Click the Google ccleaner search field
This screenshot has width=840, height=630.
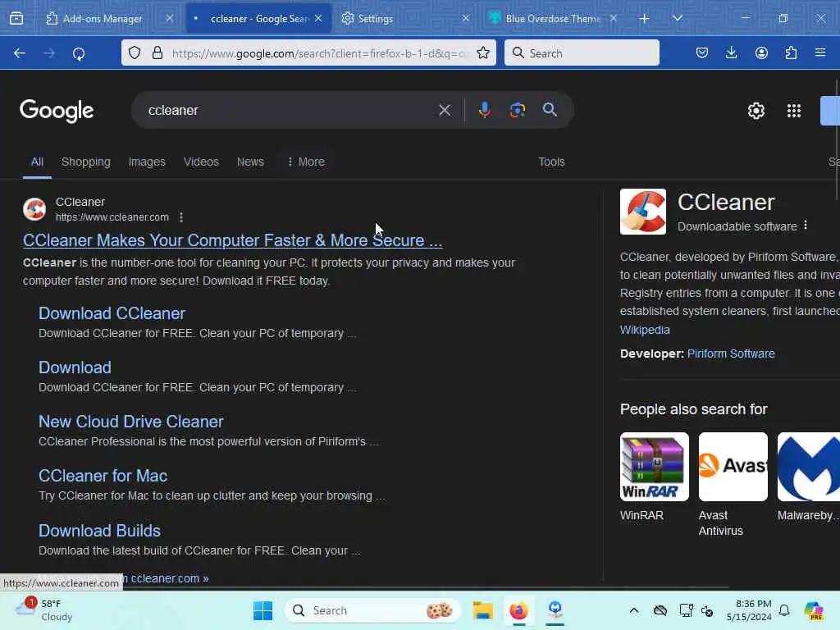(290, 111)
